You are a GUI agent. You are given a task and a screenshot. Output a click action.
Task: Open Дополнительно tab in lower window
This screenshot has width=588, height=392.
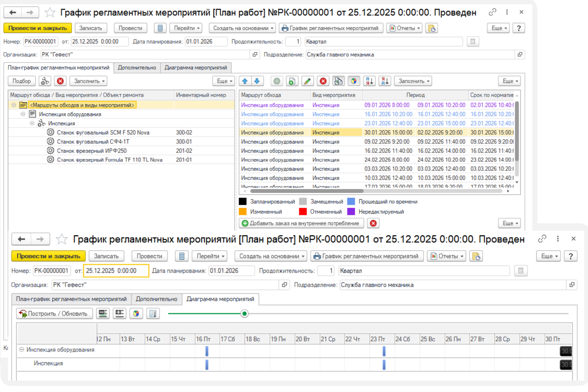(x=157, y=299)
